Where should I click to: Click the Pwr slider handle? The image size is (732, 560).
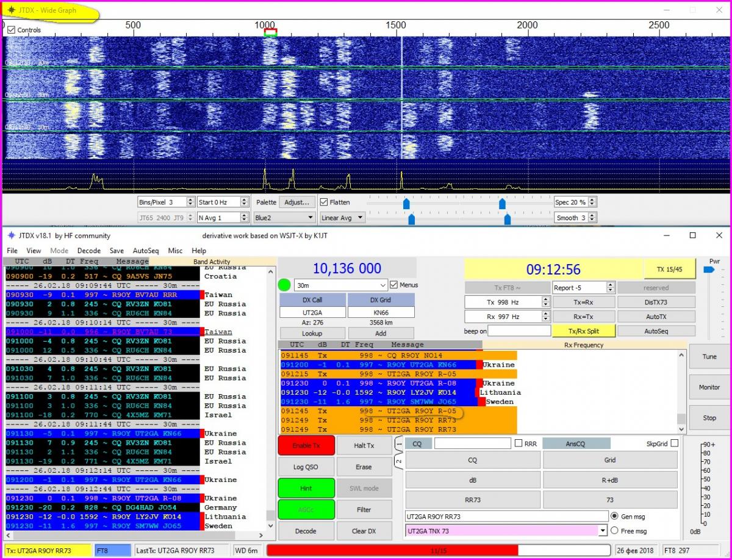[x=708, y=269]
